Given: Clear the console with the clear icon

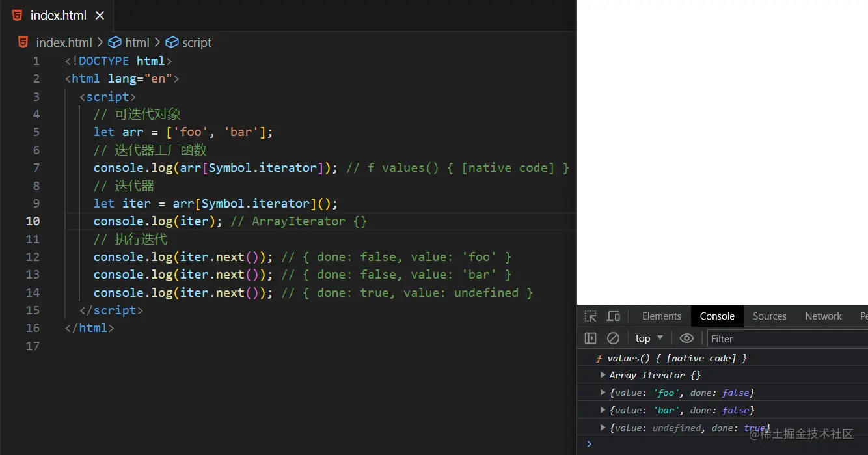Looking at the screenshot, I should [613, 338].
